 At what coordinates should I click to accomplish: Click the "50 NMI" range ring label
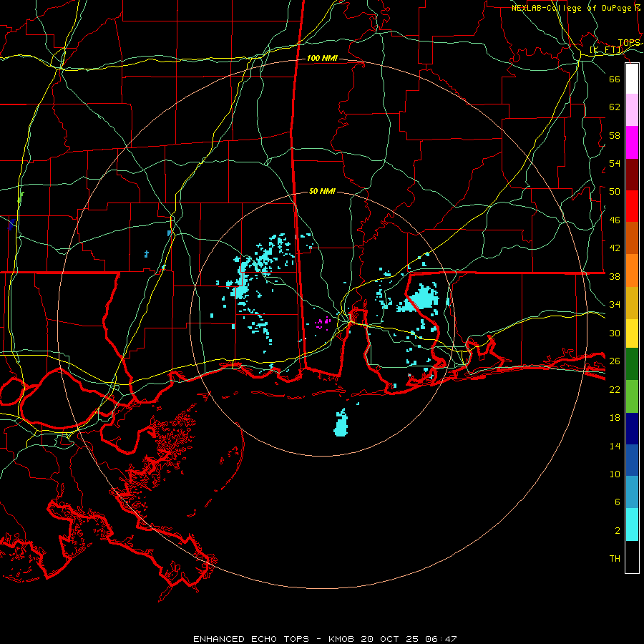[x=322, y=191]
